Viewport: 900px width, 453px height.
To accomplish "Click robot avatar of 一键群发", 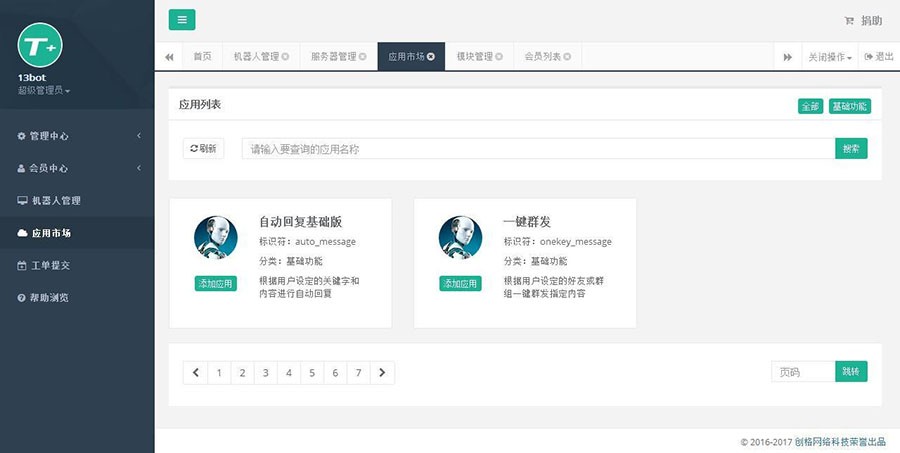I will (x=460, y=237).
